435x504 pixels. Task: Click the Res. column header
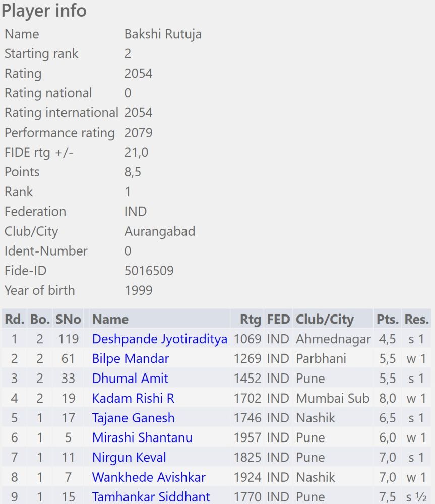point(416,320)
